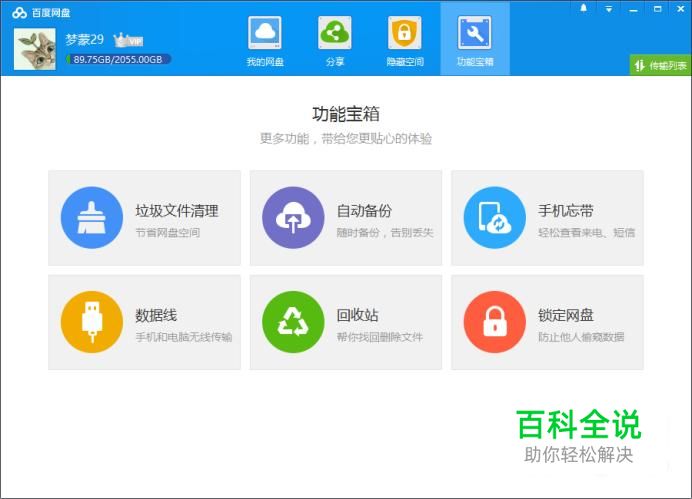Select the 分享 tab label
692x499 pixels.
[x=335, y=62]
